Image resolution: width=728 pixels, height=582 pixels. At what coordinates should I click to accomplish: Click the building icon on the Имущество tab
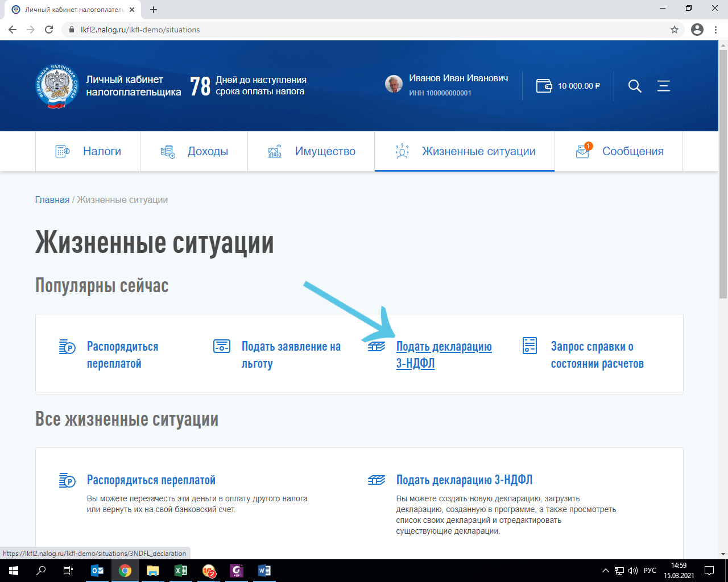(x=275, y=151)
